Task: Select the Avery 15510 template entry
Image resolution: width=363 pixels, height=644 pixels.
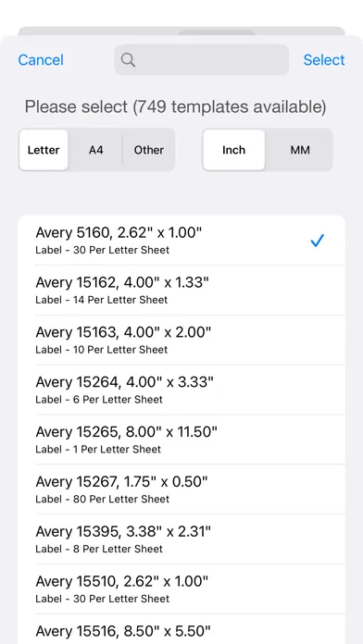Action: click(181, 589)
